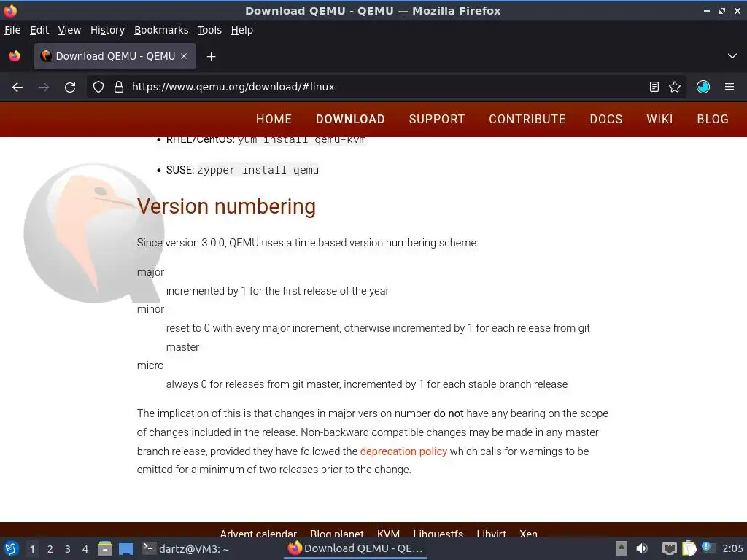This screenshot has height=560, width=747.
Task: Switch to workspace 2
Action: click(50, 549)
